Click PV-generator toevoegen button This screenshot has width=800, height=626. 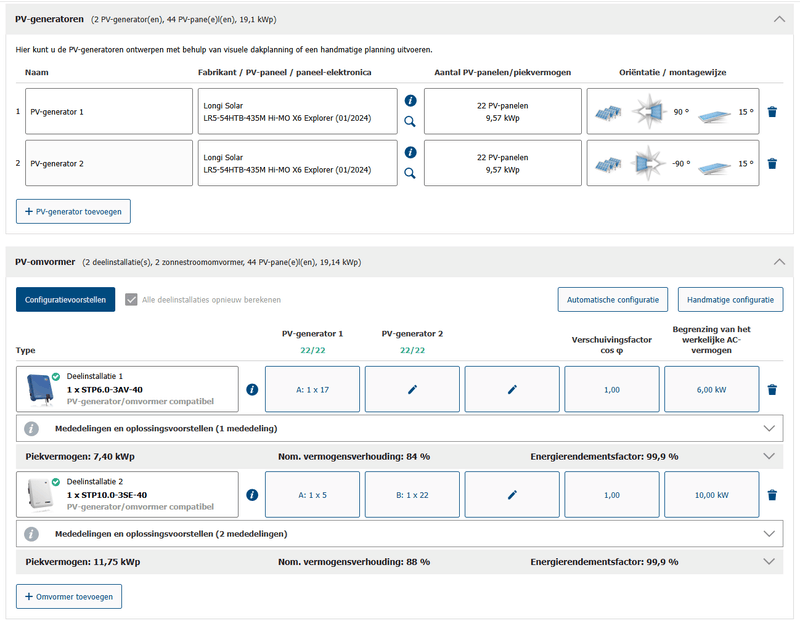tap(73, 211)
